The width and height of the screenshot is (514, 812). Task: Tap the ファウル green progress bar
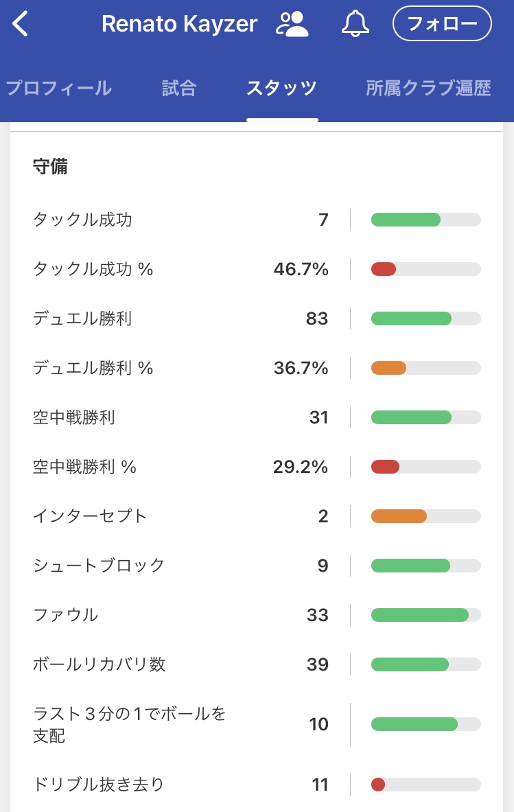(419, 615)
